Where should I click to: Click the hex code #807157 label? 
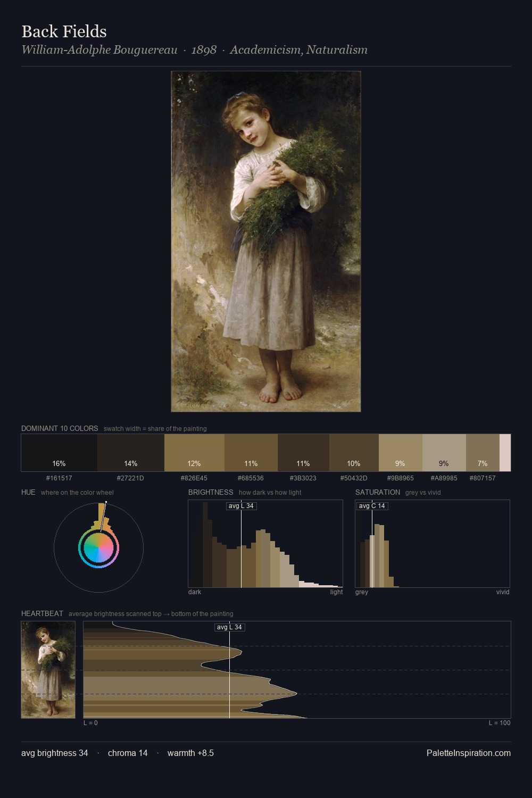pyautogui.click(x=483, y=478)
